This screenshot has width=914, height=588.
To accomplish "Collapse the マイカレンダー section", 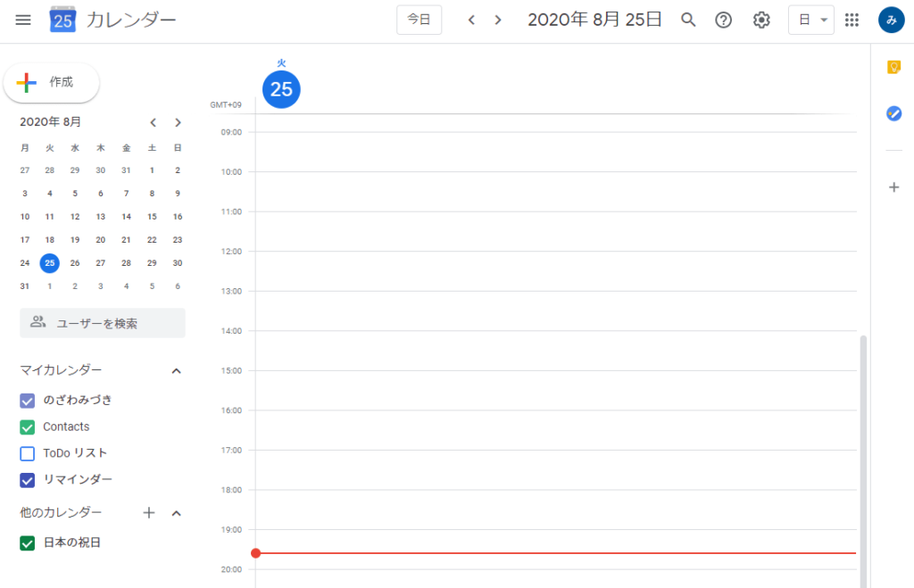I will point(177,370).
